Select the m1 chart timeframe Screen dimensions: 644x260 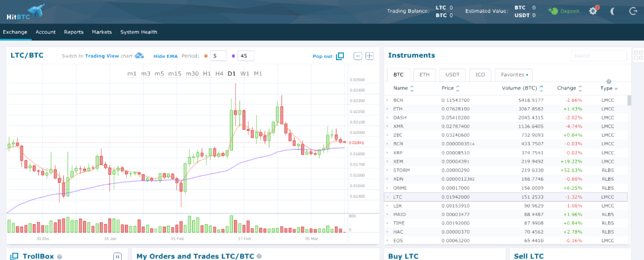click(x=132, y=73)
